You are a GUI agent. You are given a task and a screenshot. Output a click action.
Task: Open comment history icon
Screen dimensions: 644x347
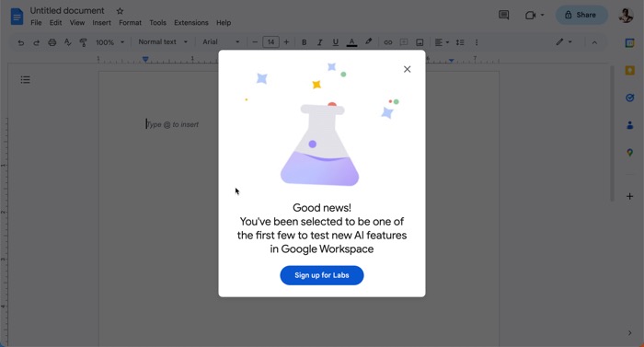503,16
